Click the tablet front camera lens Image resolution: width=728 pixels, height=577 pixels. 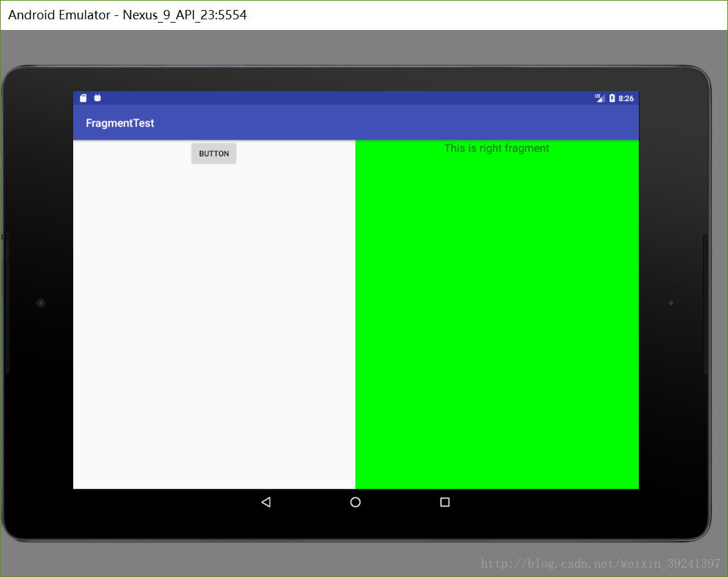tap(41, 303)
